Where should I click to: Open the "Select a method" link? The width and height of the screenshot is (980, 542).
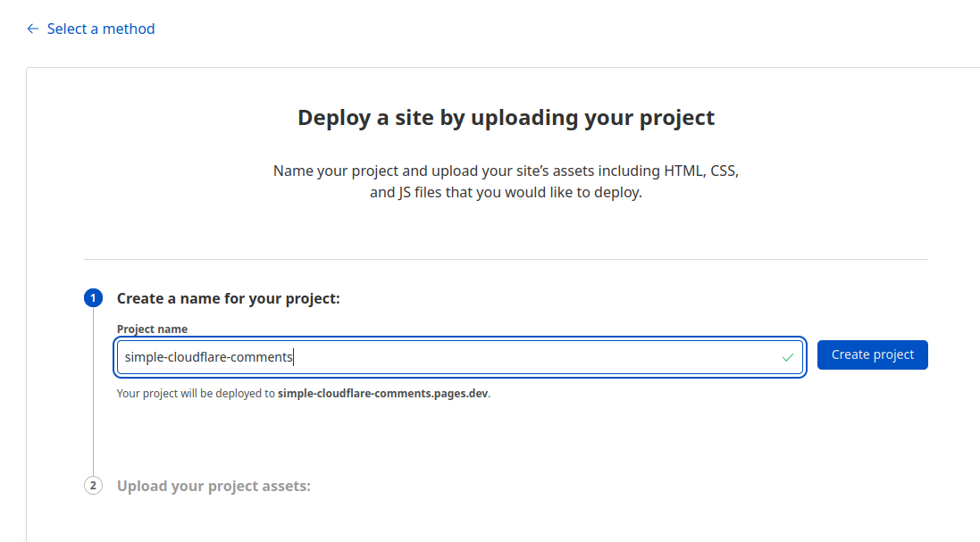tap(101, 29)
